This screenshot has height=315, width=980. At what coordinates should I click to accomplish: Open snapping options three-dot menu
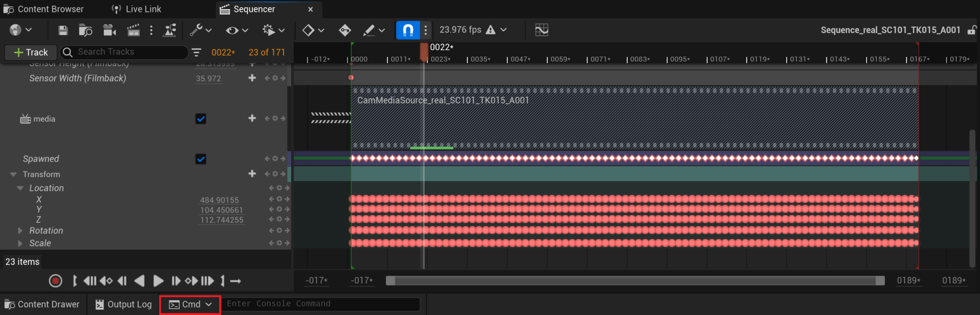[425, 30]
